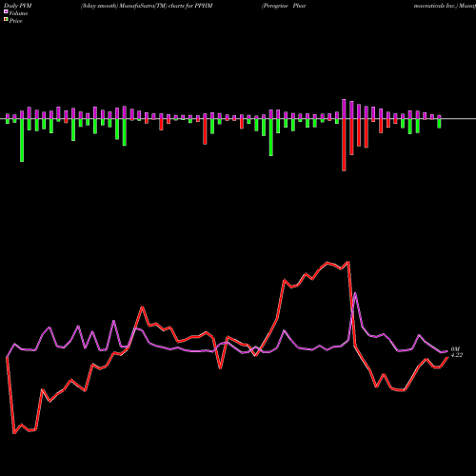Click the Price legend label
The width and height of the screenshot is (476, 476).
tap(15, 21)
